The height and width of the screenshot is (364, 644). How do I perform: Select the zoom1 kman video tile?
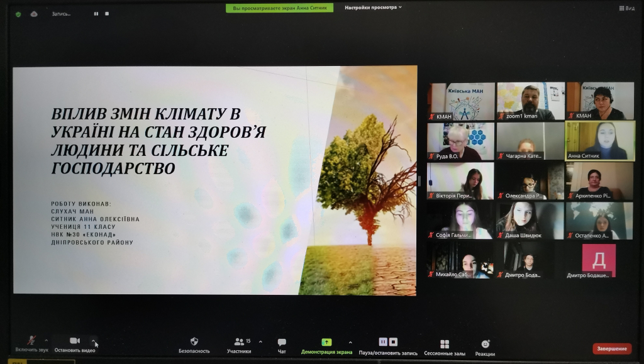[531, 101]
